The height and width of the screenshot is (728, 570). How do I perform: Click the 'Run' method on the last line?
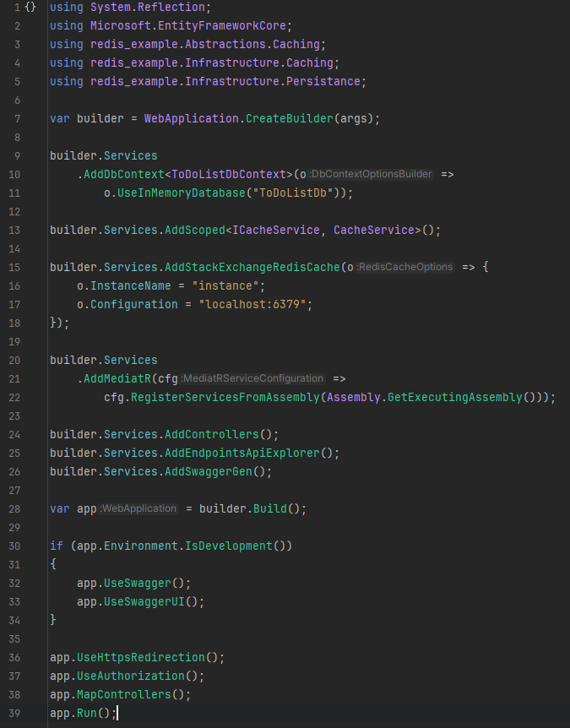pos(87,713)
